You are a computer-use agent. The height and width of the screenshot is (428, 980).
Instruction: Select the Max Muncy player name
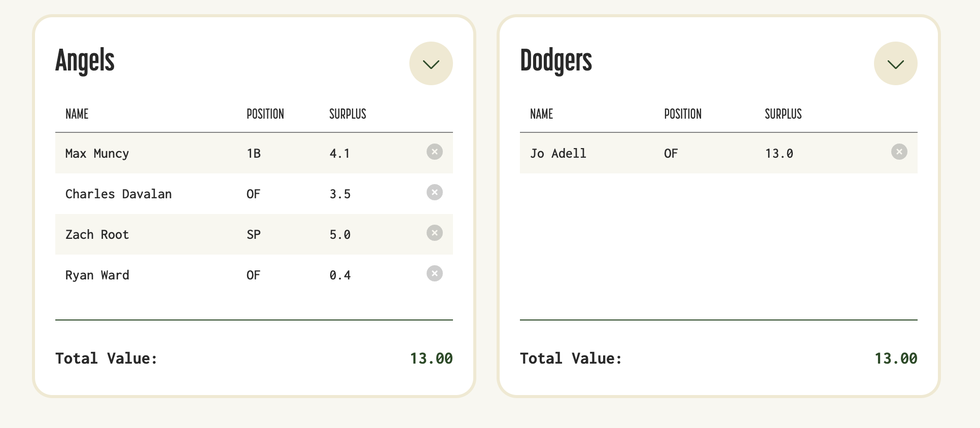(x=97, y=153)
